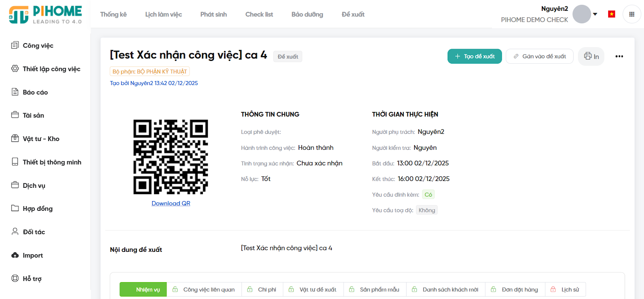
Task: Click the Tạo đề xuất button
Action: coord(475,56)
